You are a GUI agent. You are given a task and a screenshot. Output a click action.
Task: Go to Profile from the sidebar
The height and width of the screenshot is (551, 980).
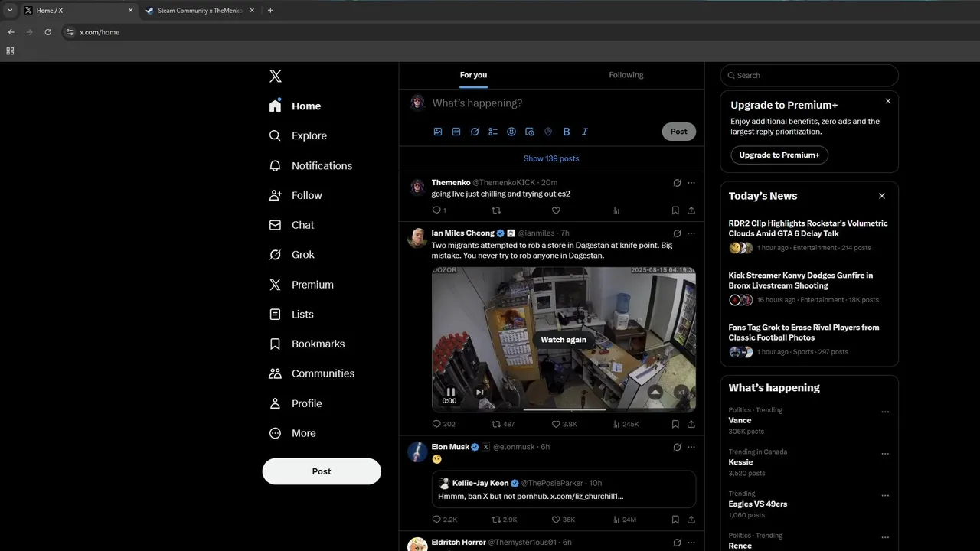point(296,403)
